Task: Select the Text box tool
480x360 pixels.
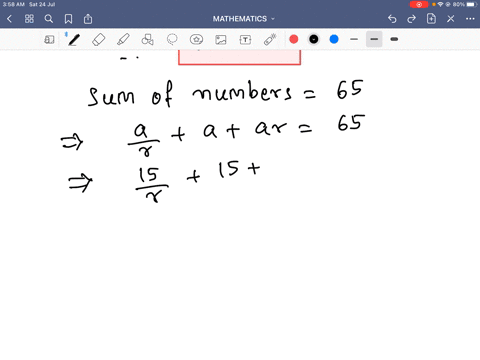Action: point(245,40)
